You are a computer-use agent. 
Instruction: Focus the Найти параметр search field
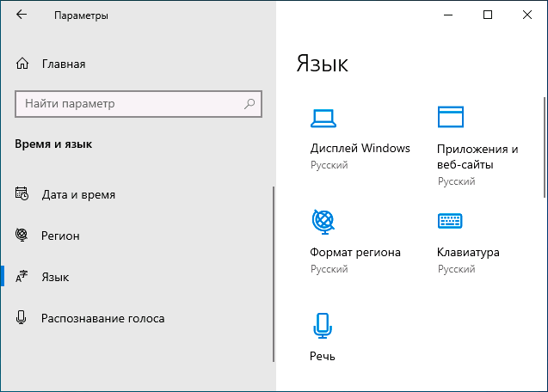(139, 104)
